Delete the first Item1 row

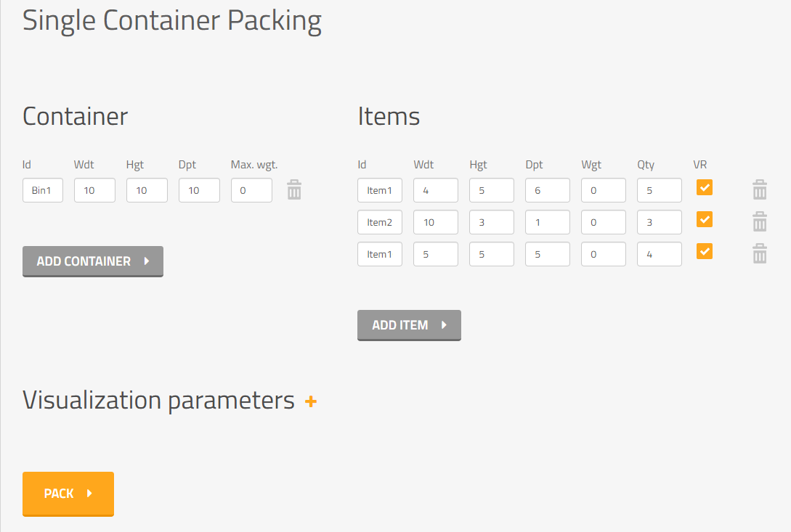760,189
